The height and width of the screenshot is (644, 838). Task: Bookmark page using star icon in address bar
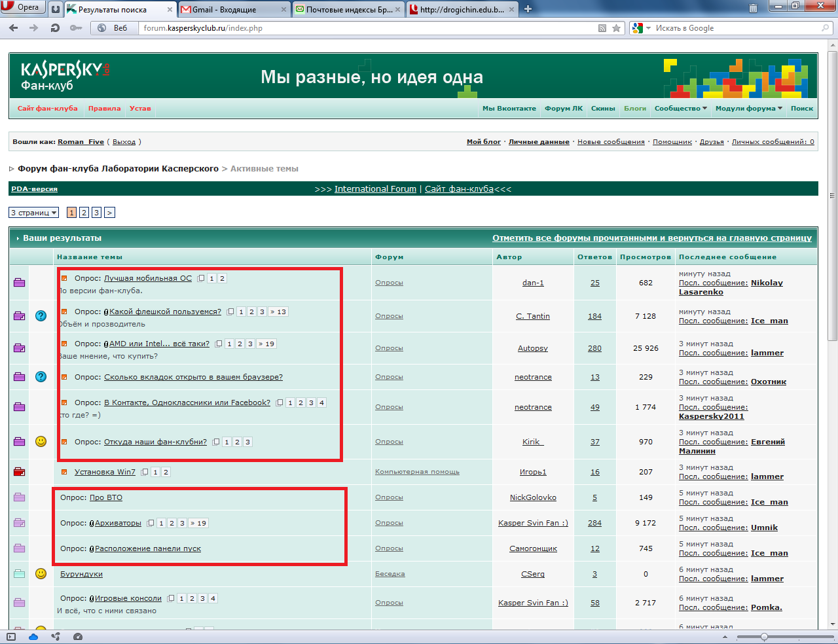(x=616, y=28)
